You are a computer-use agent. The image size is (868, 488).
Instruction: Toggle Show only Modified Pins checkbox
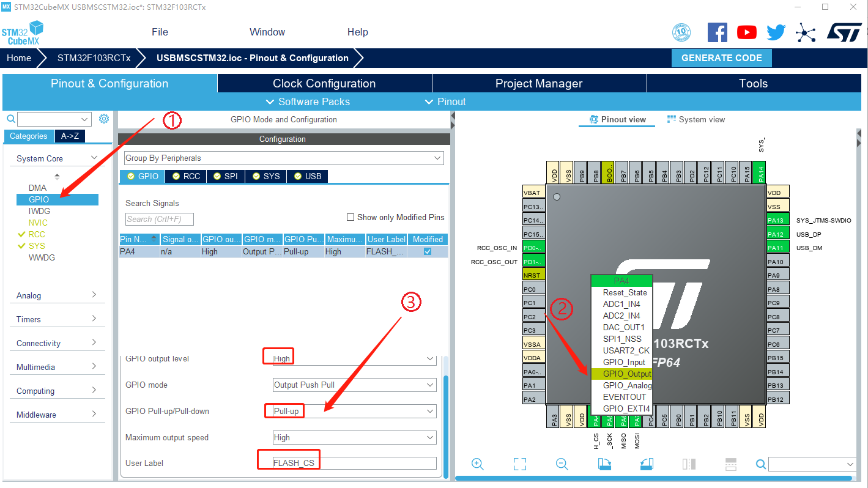(x=351, y=217)
